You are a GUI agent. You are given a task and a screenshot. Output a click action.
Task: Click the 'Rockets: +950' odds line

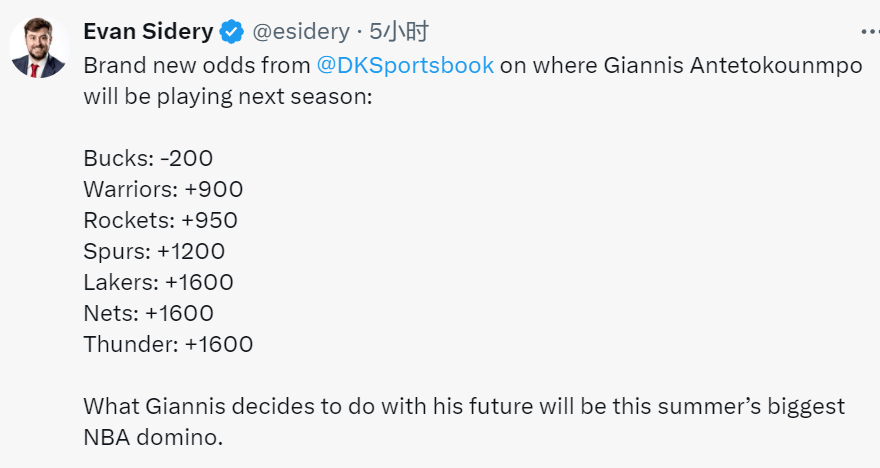click(x=161, y=220)
